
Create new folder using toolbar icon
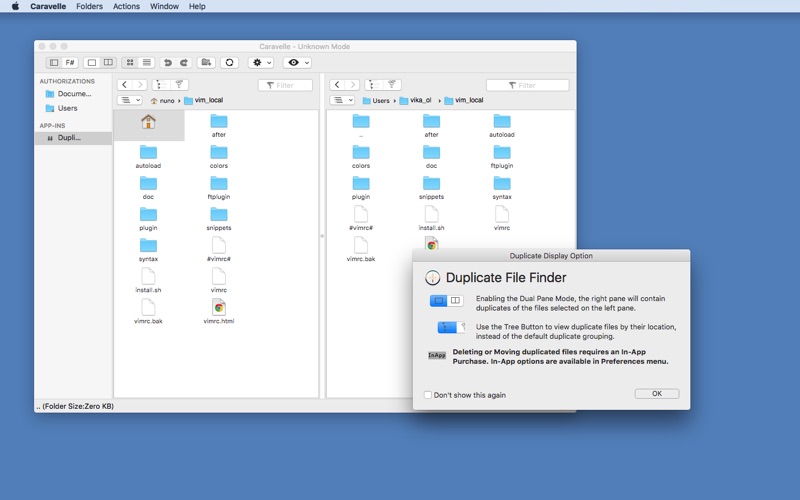(206, 63)
